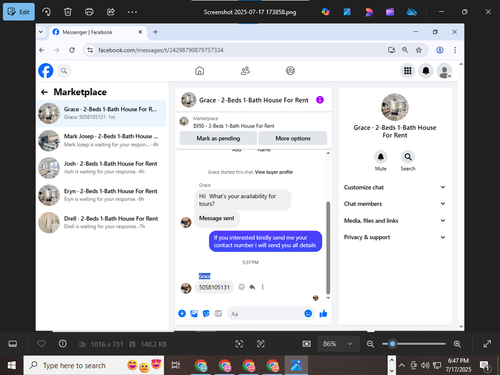
Task: Open the 86% zoom level dropdown
Action: pyautogui.click(x=337, y=344)
